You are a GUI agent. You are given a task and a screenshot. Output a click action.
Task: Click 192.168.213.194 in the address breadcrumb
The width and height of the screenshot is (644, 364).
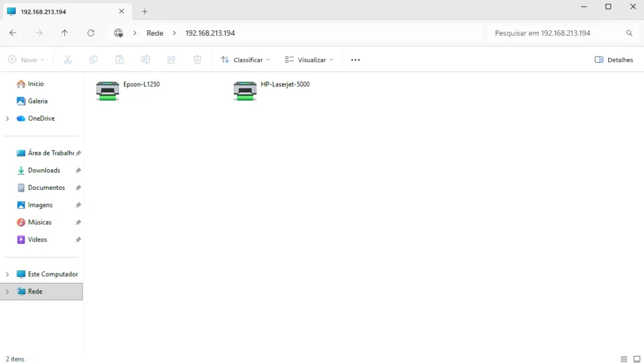210,33
